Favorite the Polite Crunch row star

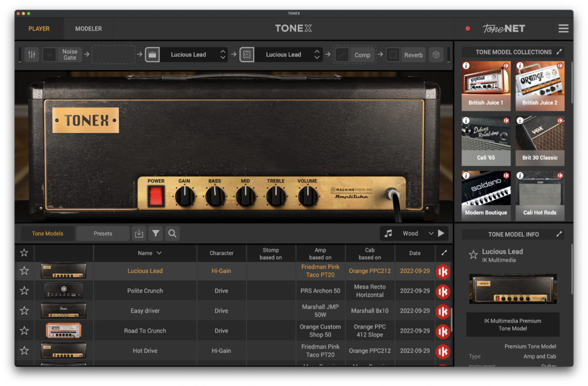(x=24, y=290)
